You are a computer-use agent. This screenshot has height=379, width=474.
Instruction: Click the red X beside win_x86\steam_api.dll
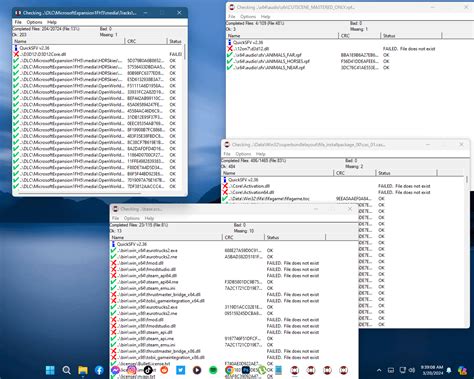point(114,332)
